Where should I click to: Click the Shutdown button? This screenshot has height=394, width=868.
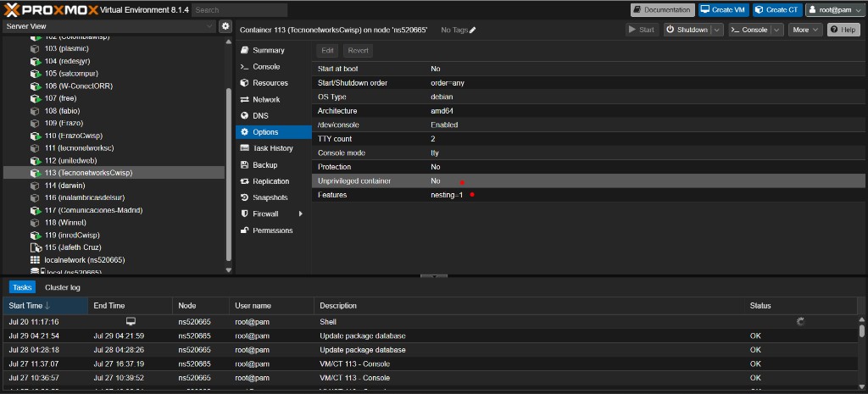[x=687, y=30]
